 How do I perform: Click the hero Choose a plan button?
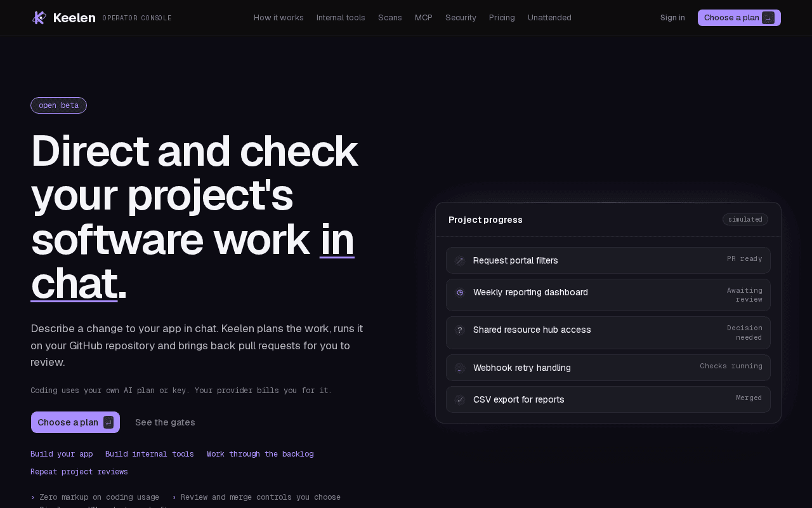[x=75, y=422]
